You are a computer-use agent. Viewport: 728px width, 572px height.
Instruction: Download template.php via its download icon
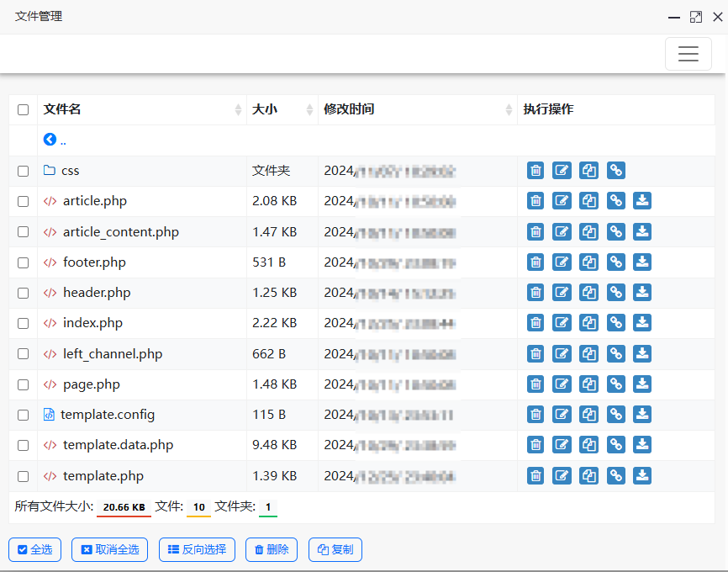click(x=642, y=476)
